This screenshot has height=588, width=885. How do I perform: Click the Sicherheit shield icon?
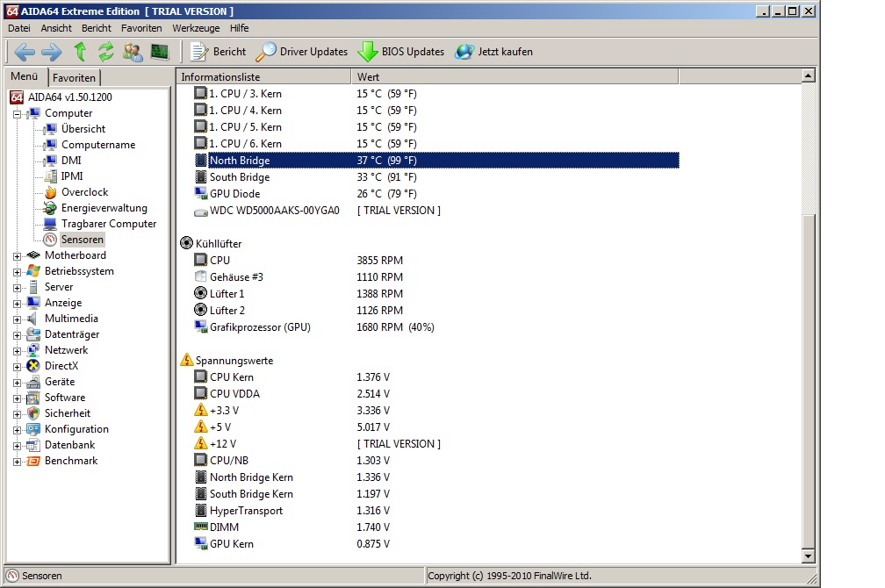pyautogui.click(x=33, y=413)
